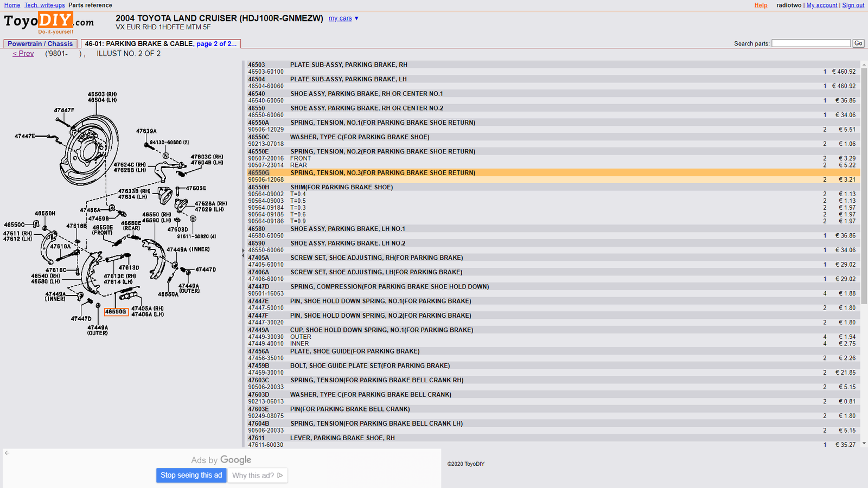Select part number 47449-30030 OUTER

[266, 337]
